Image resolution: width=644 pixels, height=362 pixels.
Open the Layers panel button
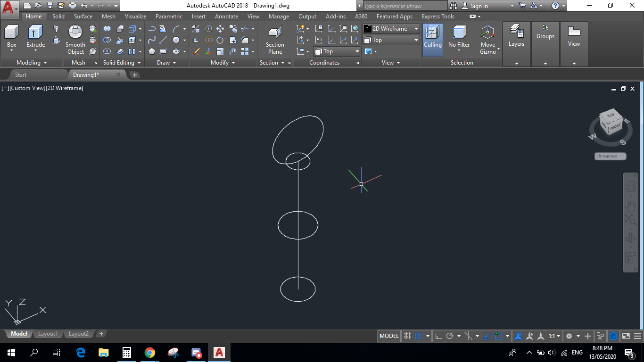click(516, 44)
